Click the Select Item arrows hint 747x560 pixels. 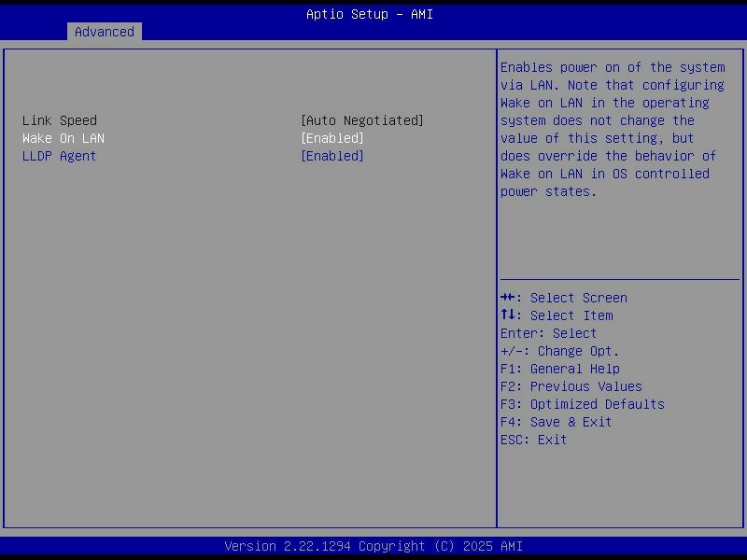[557, 315]
